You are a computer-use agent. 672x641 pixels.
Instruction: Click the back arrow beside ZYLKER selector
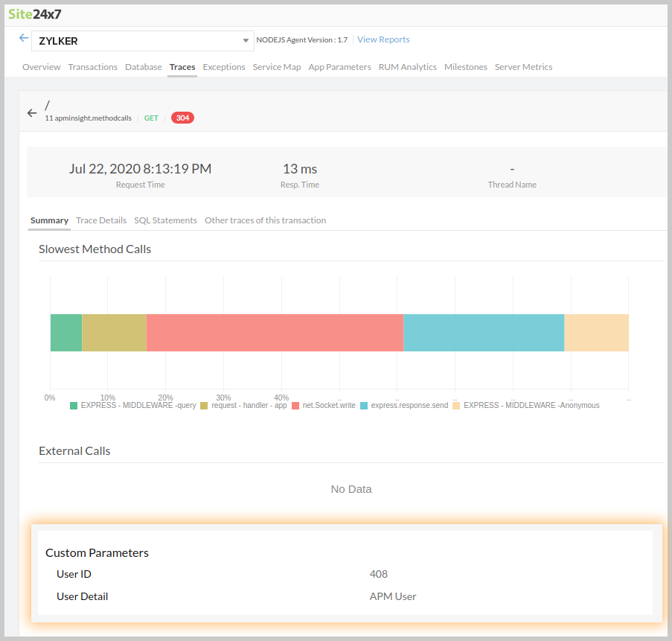[x=22, y=37]
